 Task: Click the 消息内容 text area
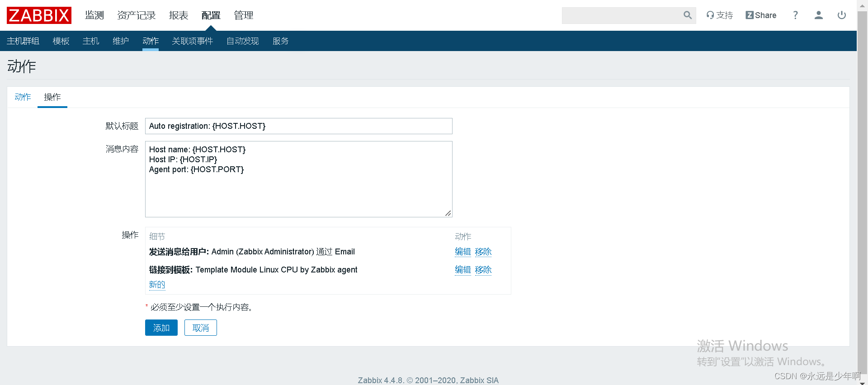coord(298,179)
